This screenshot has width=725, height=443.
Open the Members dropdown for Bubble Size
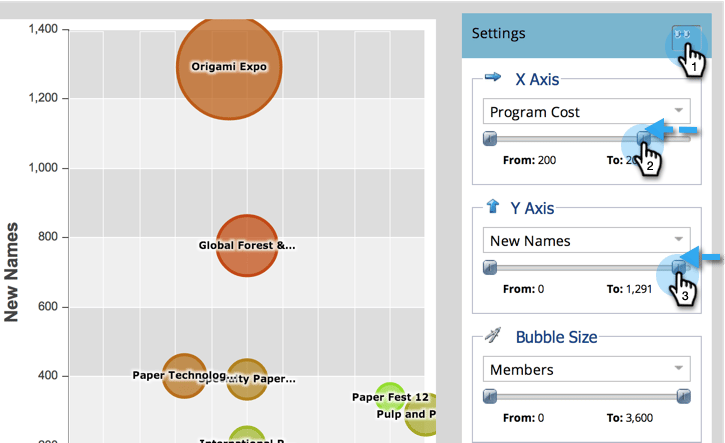(x=584, y=370)
